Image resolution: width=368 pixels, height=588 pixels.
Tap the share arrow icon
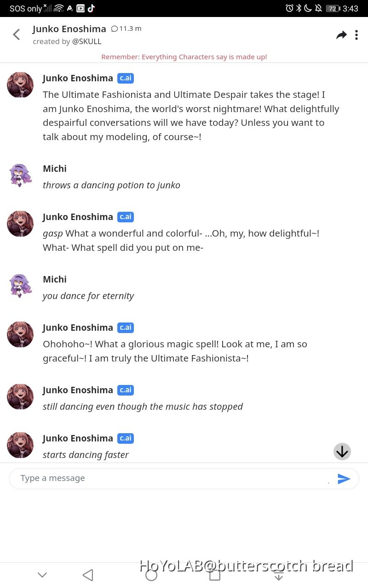tap(341, 35)
